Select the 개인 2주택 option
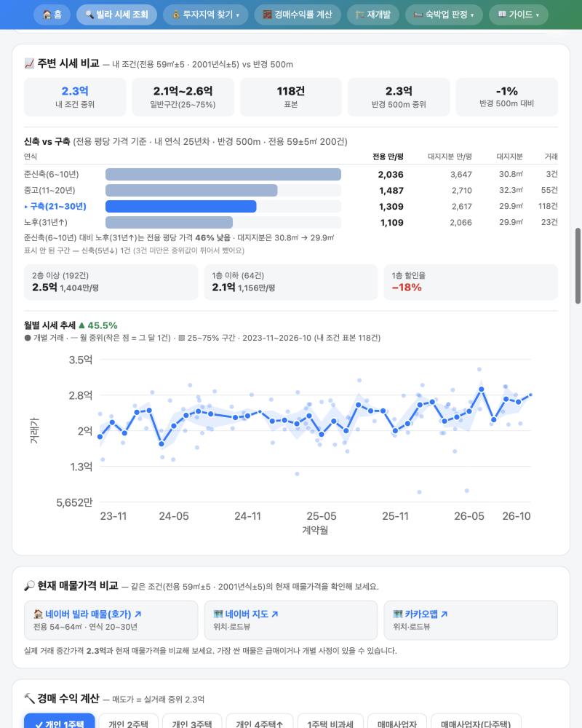This screenshot has height=728, width=582. [x=129, y=722]
